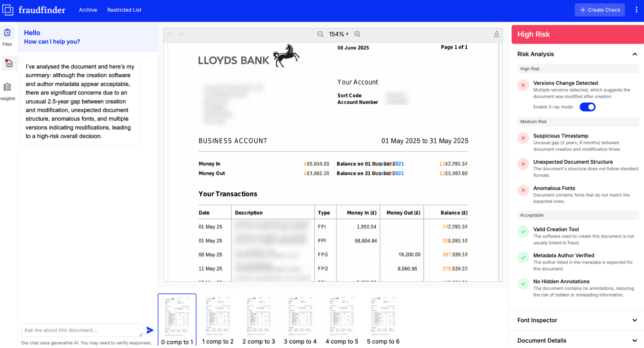Select the 1 comp to 2 thumbnail
Screen dimensions: 644x348
tap(218, 320)
